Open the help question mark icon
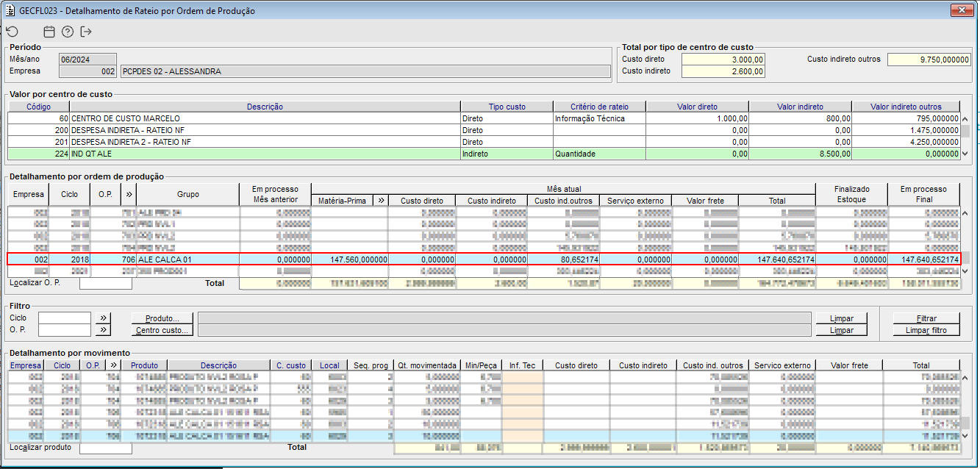This screenshot has height=469, width=980. [68, 32]
